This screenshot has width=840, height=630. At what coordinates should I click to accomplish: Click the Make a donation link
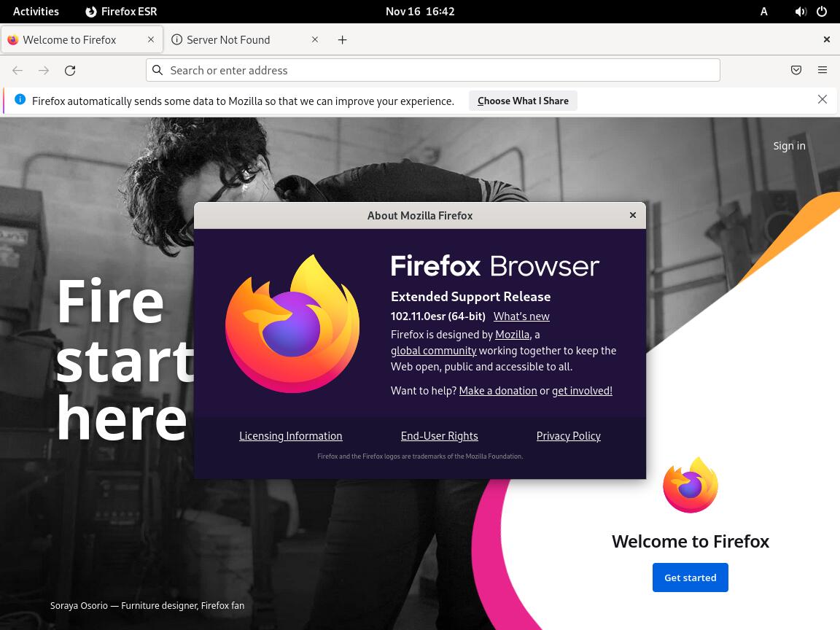pos(498,391)
